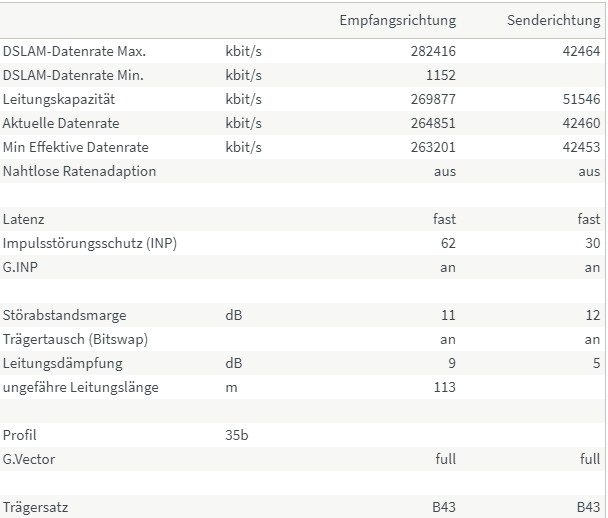Click the Trägertausch (Bitswap) label
This screenshot has height=518, width=608.
pos(75,339)
